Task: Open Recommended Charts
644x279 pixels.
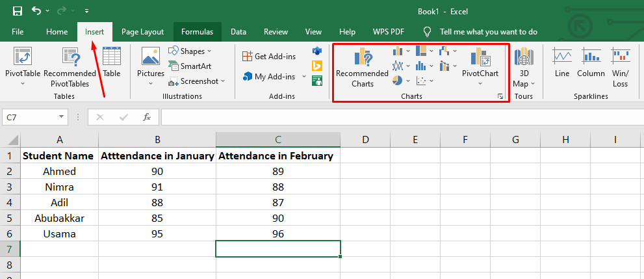Action: coord(362,67)
